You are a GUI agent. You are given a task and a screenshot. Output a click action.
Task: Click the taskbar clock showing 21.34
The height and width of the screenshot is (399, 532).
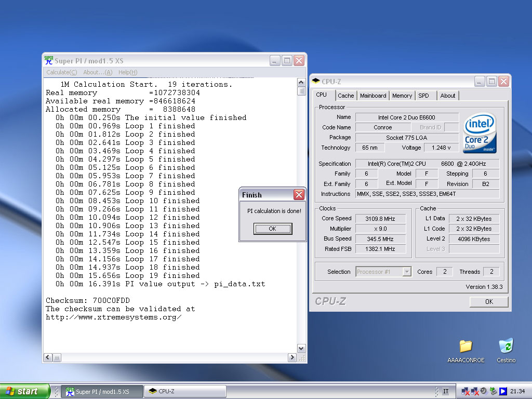coord(517,391)
